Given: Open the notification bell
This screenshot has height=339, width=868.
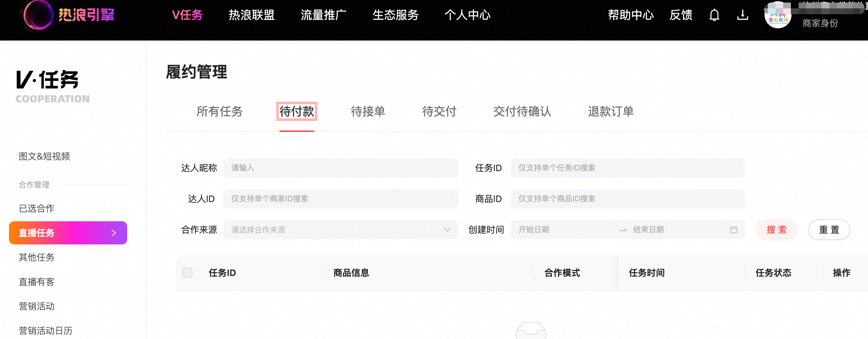Looking at the screenshot, I should pos(714,15).
